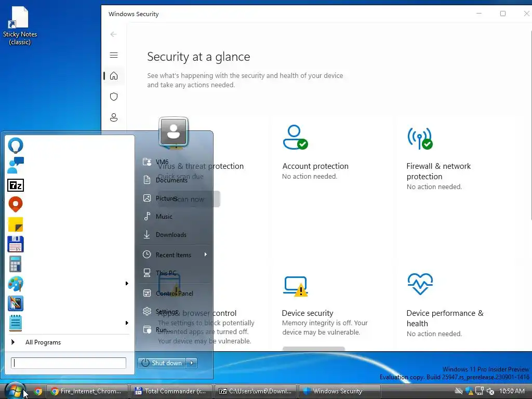Image resolution: width=532 pixels, height=399 pixels.
Task: Click the muted volume tray icon
Action: coord(490,391)
